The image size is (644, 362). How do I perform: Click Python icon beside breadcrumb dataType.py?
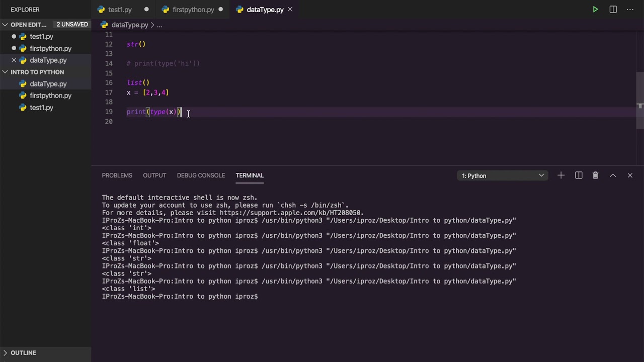pos(104,25)
